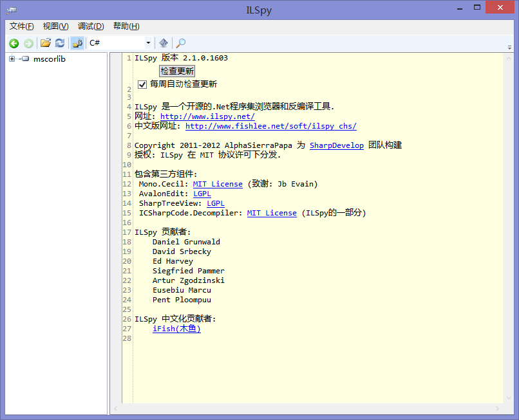This screenshot has width=519, height=420.
Task: Open the http://www.ilspy.net/ link
Action: click(x=207, y=116)
